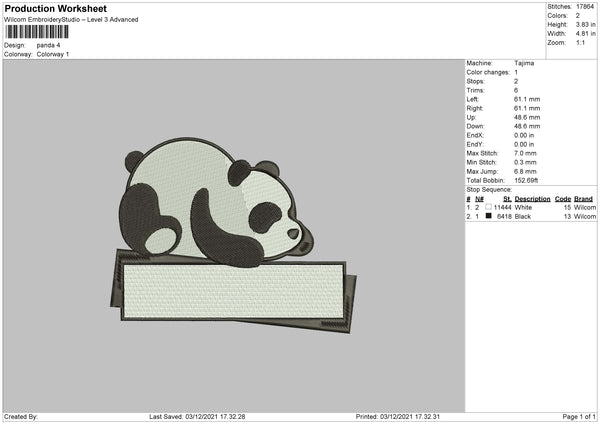
Task: Click the panda embroidery design preview
Action: 233,235
